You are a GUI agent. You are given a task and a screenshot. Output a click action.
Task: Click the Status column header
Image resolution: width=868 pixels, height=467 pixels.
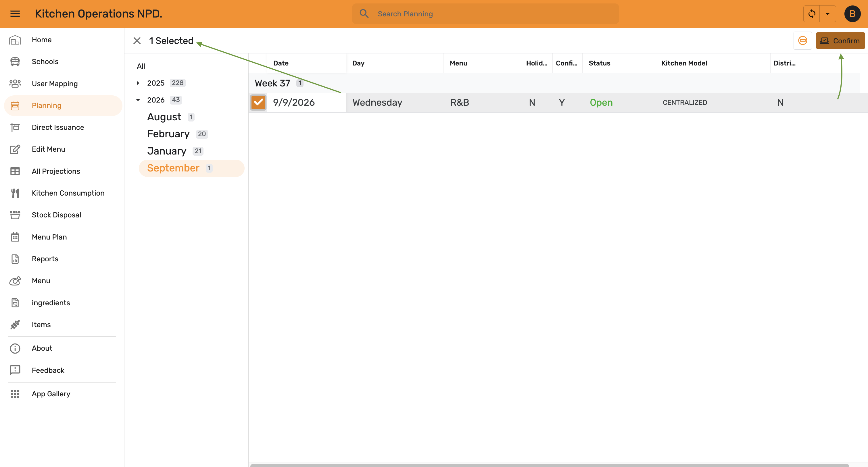point(600,63)
